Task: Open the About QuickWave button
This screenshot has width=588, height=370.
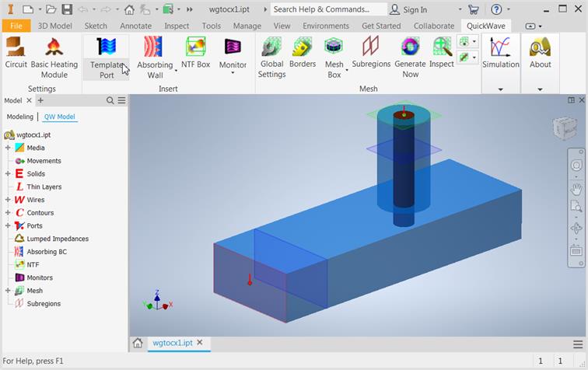Action: pos(540,53)
